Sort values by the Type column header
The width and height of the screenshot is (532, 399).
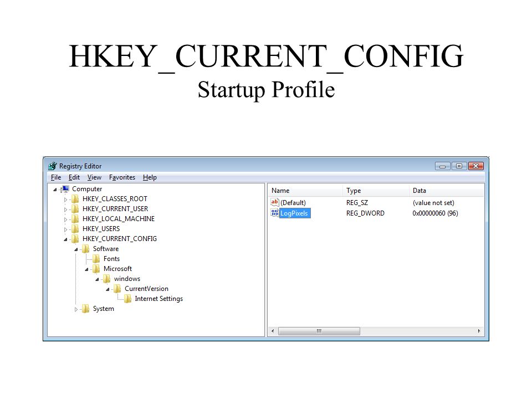pos(376,191)
